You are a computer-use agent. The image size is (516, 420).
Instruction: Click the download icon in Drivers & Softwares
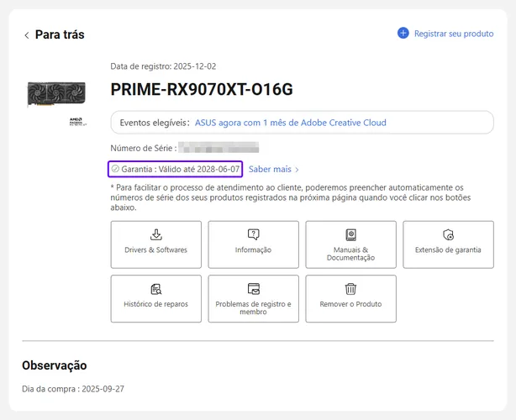[156, 235]
